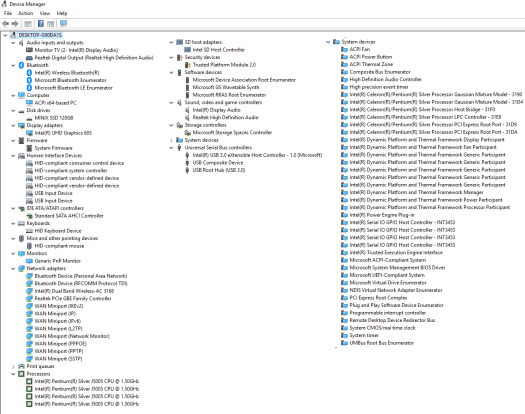Screen dimensions: 525x414
Task: Click the Bluetooth category icon
Action: 21,65
